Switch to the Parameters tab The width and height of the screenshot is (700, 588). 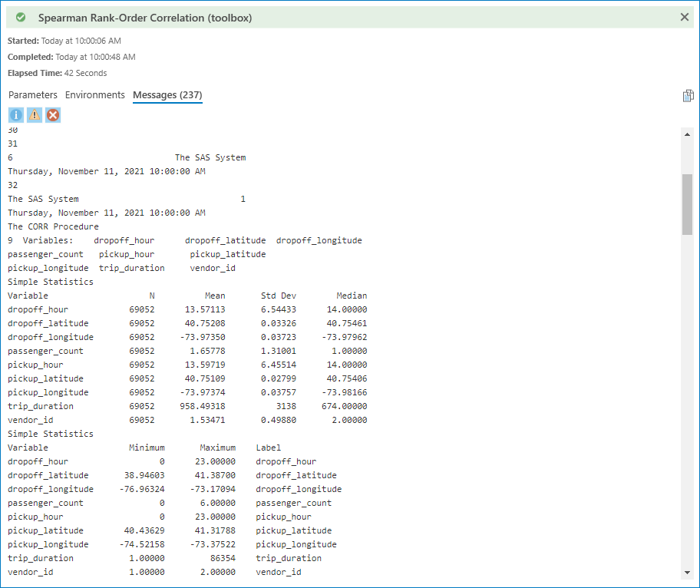[32, 94]
